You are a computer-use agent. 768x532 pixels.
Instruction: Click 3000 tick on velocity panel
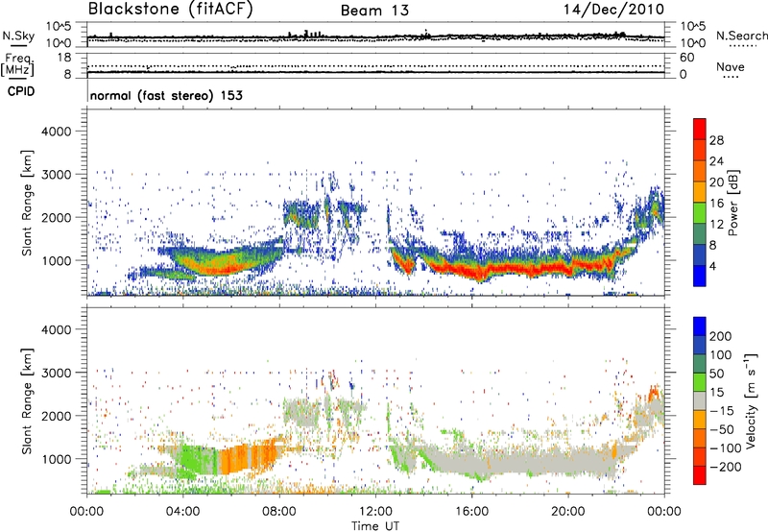(x=56, y=373)
